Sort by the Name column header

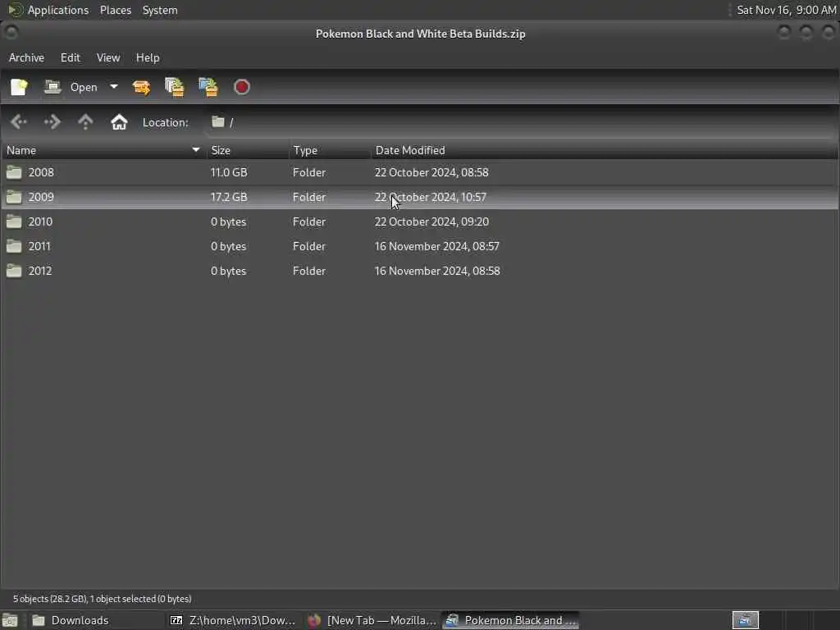tap(103, 151)
